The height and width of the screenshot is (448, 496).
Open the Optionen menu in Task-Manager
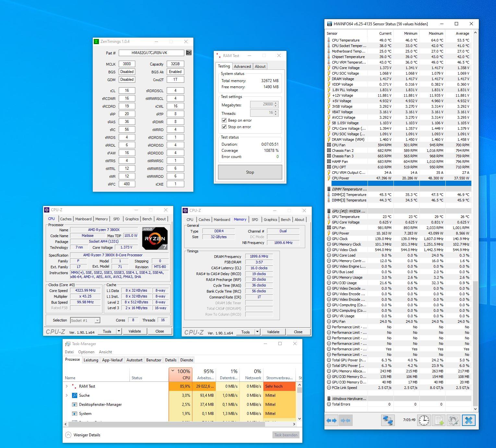(86, 352)
